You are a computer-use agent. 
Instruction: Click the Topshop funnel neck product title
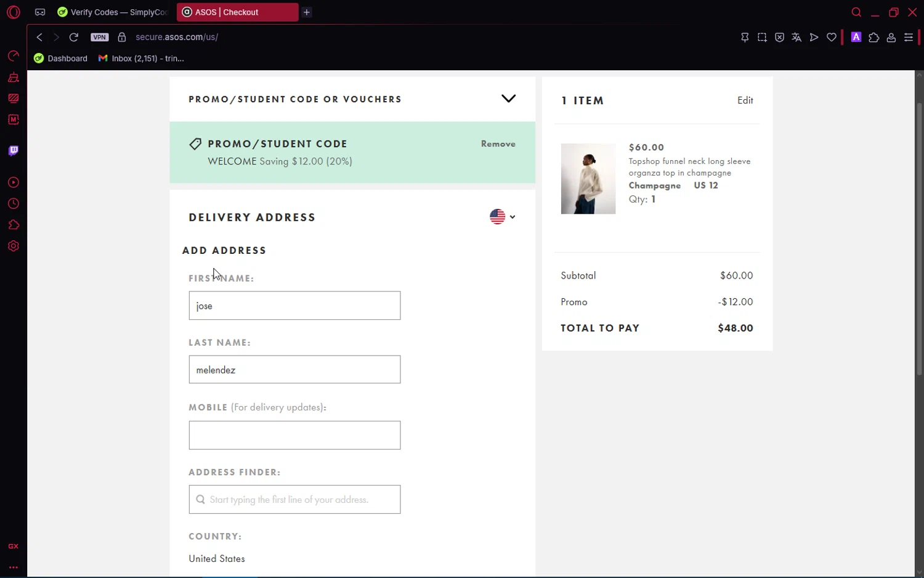[689, 167]
